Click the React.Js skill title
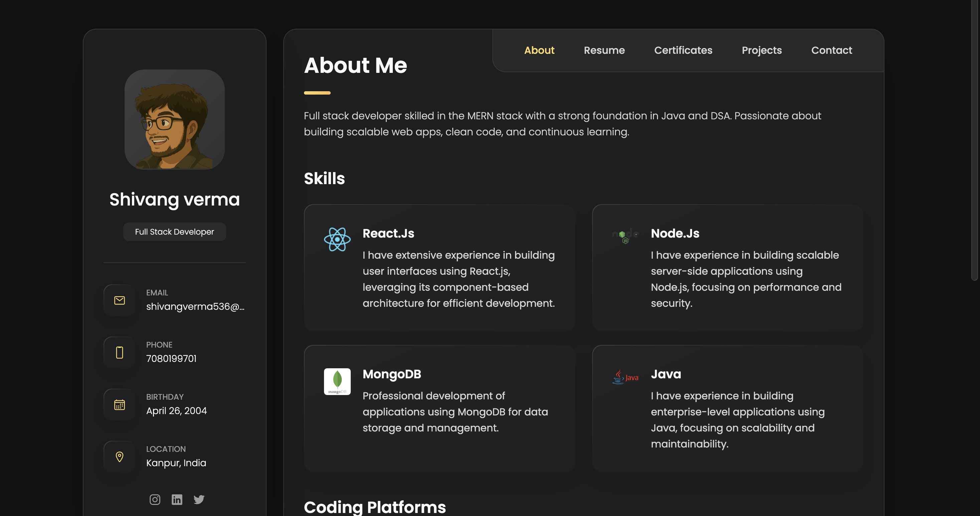The image size is (980, 516). click(388, 233)
